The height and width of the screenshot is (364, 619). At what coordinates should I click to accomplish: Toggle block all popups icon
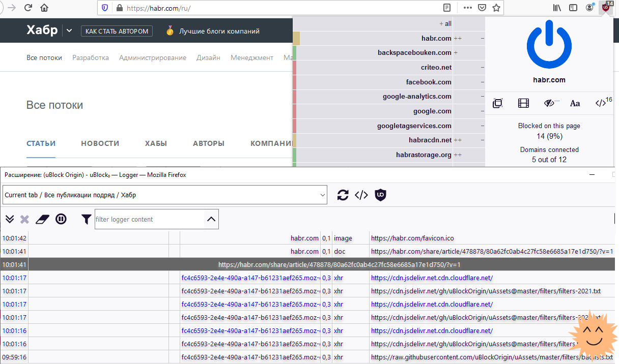pos(498,103)
